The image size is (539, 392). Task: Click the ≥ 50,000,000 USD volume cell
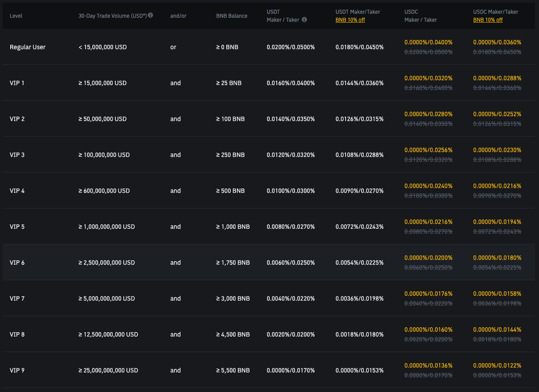pos(102,119)
